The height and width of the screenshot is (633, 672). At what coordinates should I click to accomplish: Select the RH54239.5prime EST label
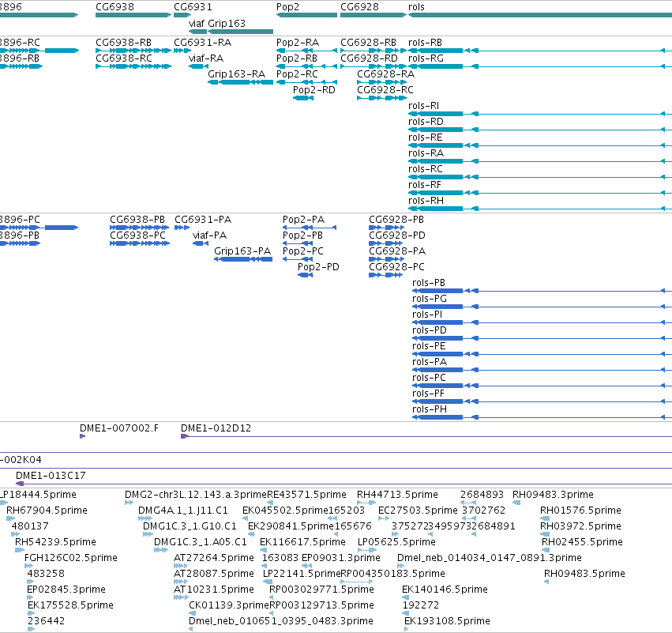56,542
